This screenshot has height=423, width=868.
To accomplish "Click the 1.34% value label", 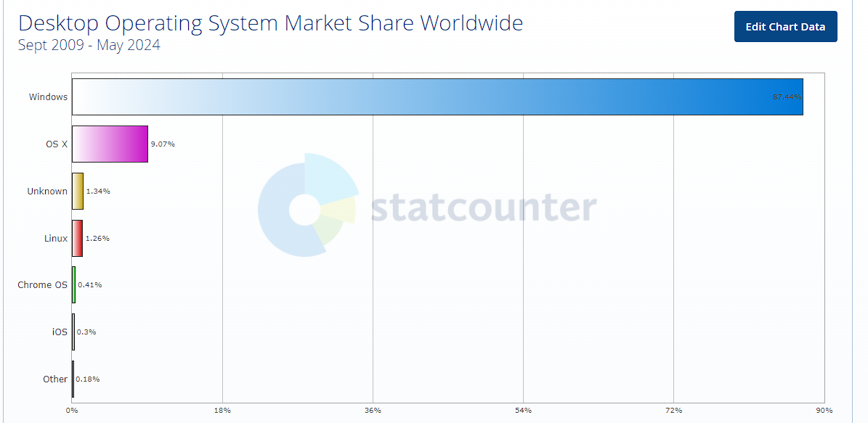I will click(x=98, y=192).
